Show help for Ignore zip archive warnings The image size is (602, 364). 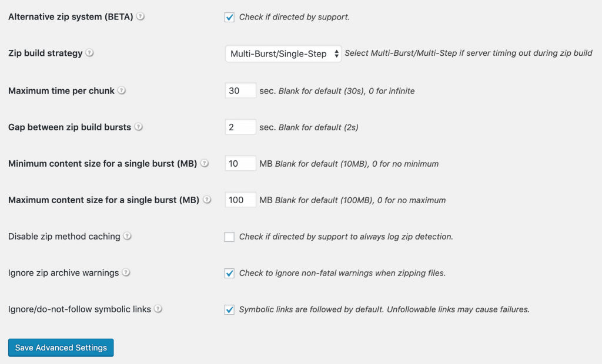[126, 273]
